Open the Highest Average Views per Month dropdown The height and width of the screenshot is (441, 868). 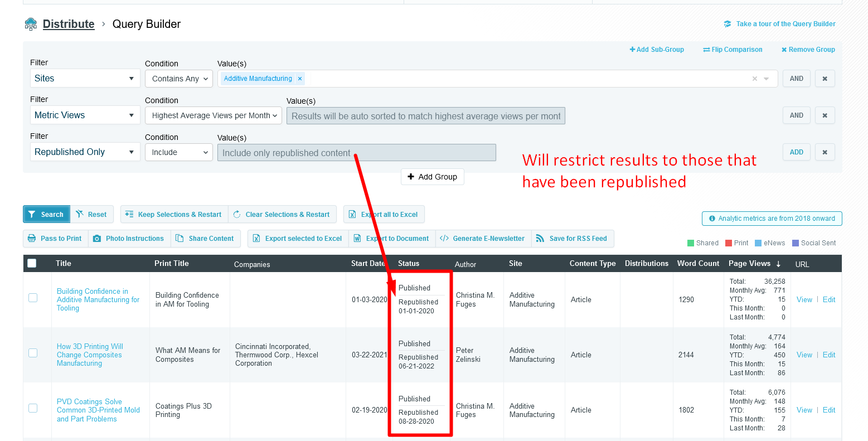click(x=214, y=115)
